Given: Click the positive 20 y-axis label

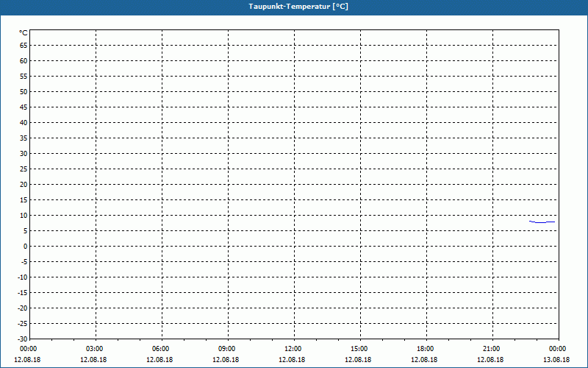Looking at the screenshot, I should click(24, 185).
